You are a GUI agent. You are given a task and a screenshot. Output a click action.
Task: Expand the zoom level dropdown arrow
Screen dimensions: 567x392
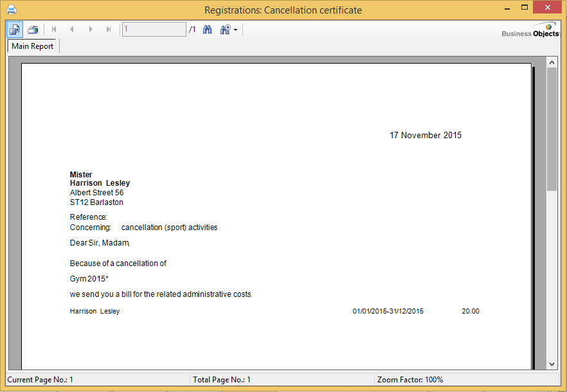236,30
